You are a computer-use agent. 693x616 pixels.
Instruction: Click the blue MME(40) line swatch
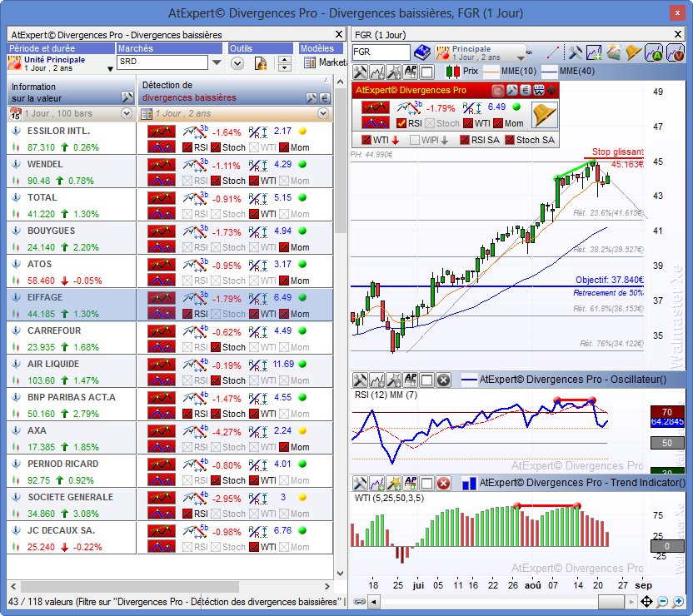pyautogui.click(x=550, y=71)
